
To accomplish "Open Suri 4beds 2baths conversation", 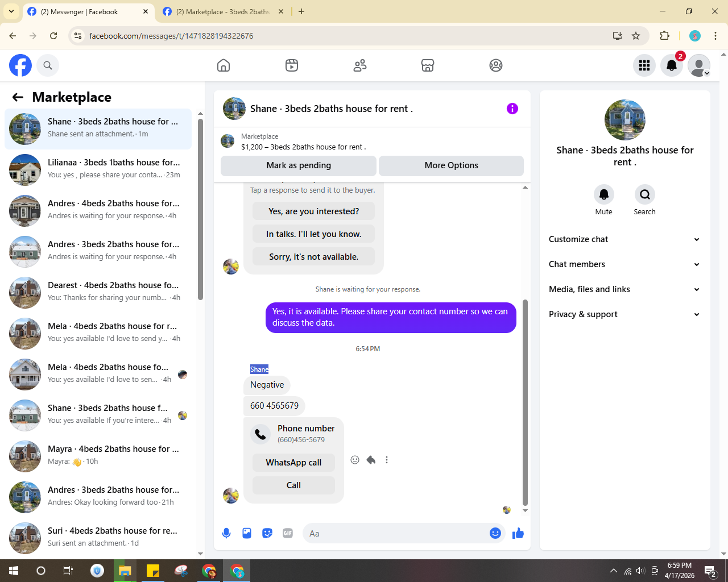I will (x=98, y=537).
